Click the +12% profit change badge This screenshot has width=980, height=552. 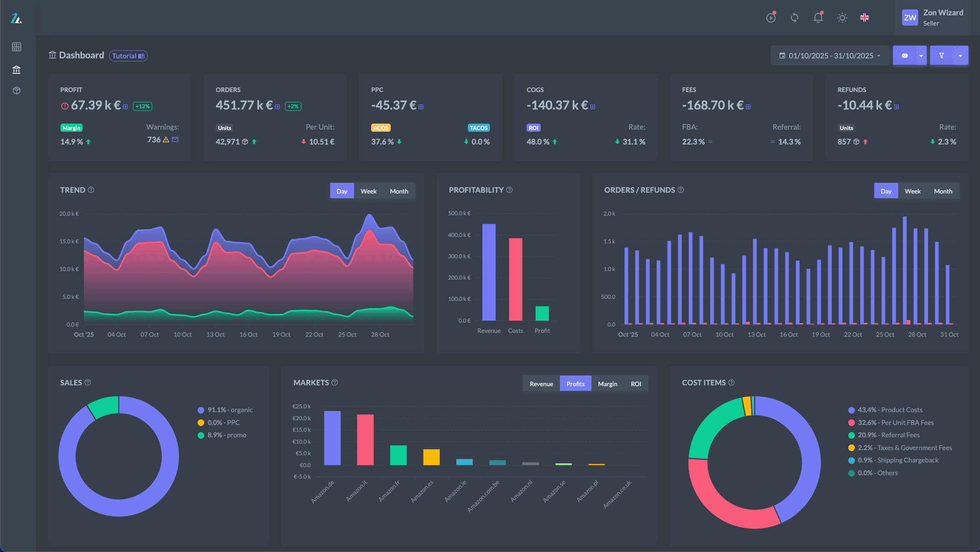point(142,107)
